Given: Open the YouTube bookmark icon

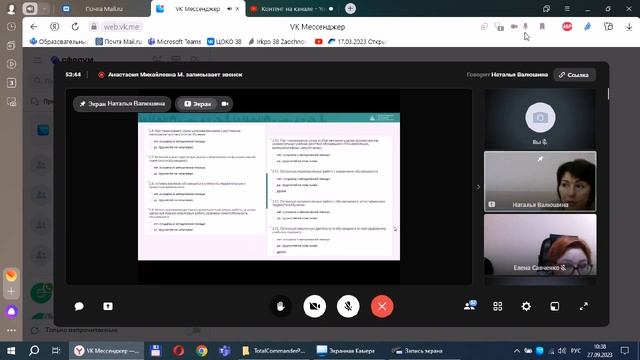Looking at the screenshot, I should pyautogui.click(x=319, y=41).
